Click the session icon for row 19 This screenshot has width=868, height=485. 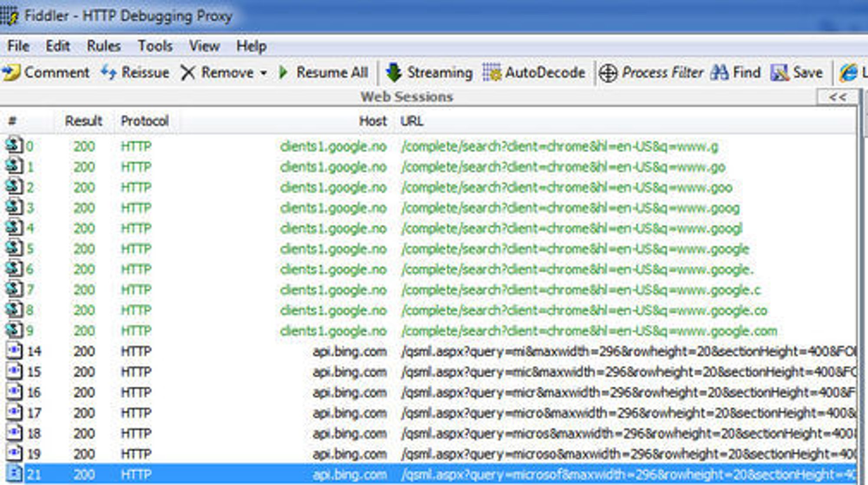[x=14, y=453]
